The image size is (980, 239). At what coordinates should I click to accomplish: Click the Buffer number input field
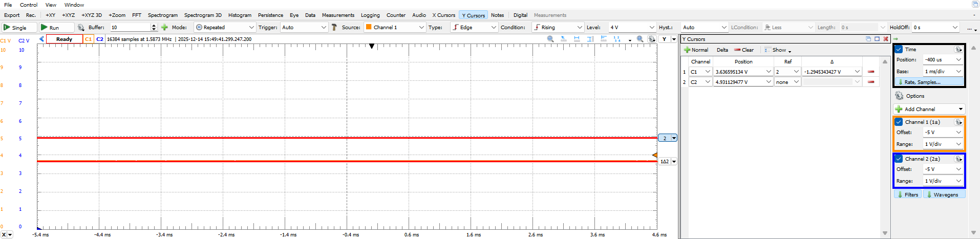tap(130, 28)
